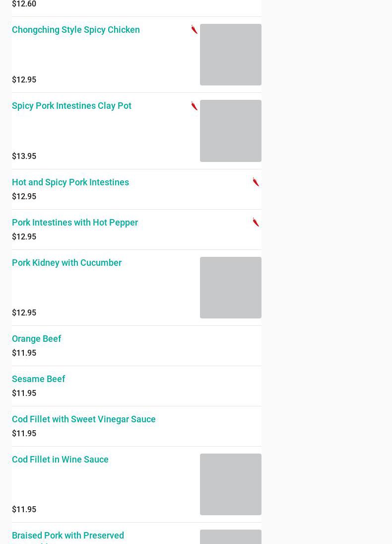View Spicy Pork Intestines Clay Pot photo
The height and width of the screenshot is (544, 392).
[231, 131]
